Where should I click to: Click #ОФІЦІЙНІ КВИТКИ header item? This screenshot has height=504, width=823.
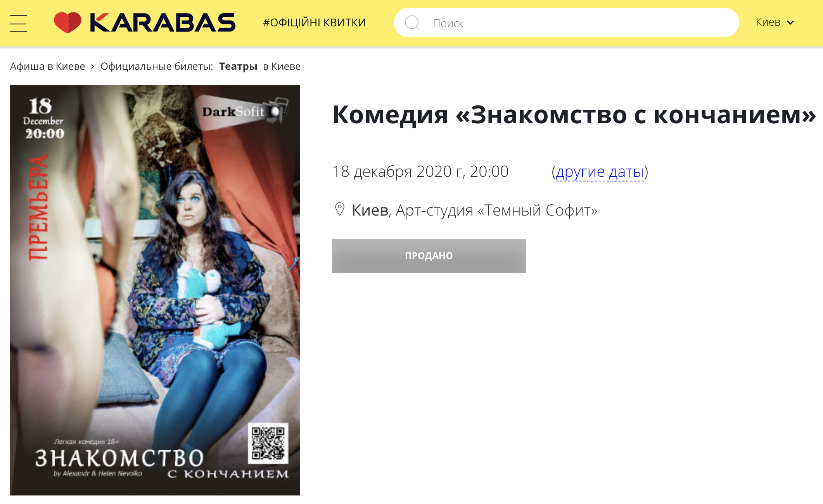(314, 22)
